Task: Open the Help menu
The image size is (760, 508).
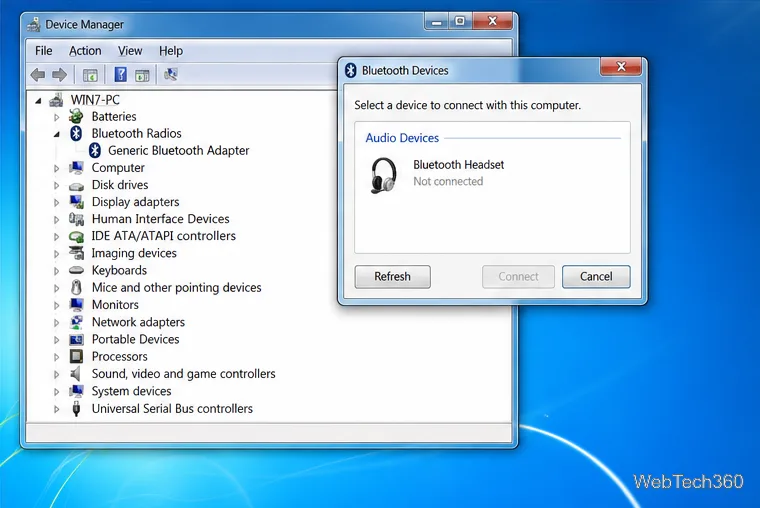Action: 171,51
